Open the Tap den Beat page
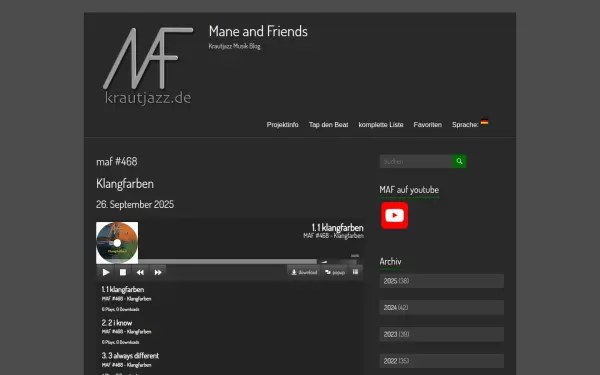 coord(328,125)
